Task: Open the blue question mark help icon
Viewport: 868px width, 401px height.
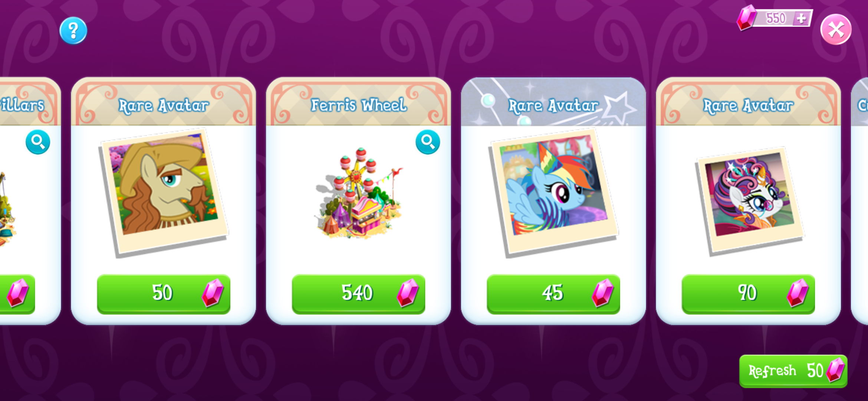Action: [x=73, y=30]
